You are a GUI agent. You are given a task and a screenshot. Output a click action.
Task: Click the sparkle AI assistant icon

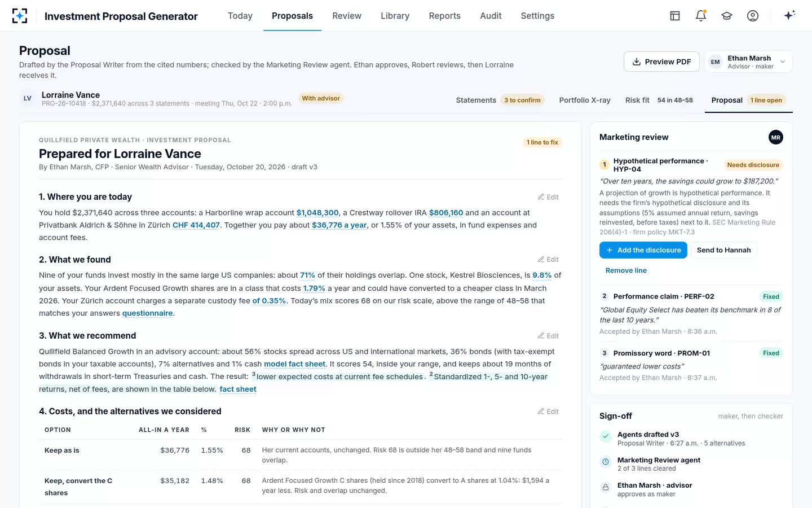pos(789,15)
